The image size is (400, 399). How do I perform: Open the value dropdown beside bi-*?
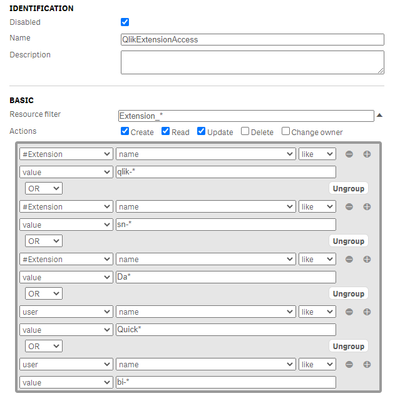[66, 382]
